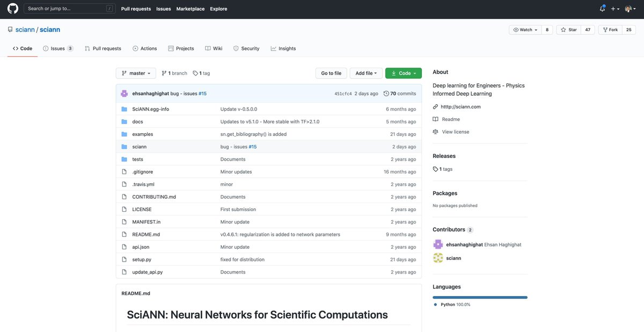Click the repository book icon
The height and width of the screenshot is (332, 644).
(10, 30)
